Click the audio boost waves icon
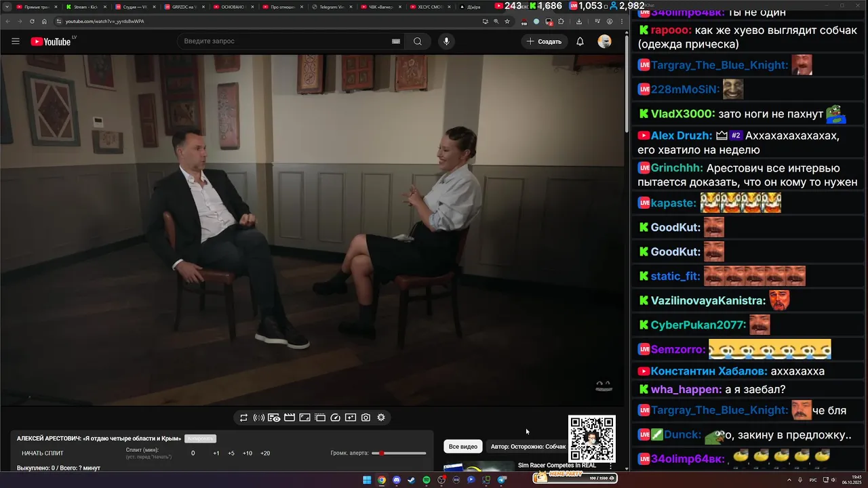The height and width of the screenshot is (488, 868). coord(258,418)
